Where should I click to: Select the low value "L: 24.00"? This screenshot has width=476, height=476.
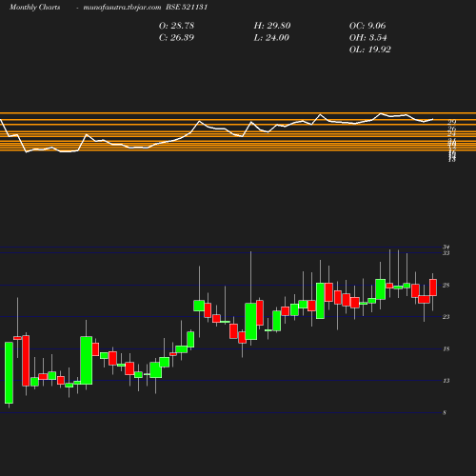point(271,38)
